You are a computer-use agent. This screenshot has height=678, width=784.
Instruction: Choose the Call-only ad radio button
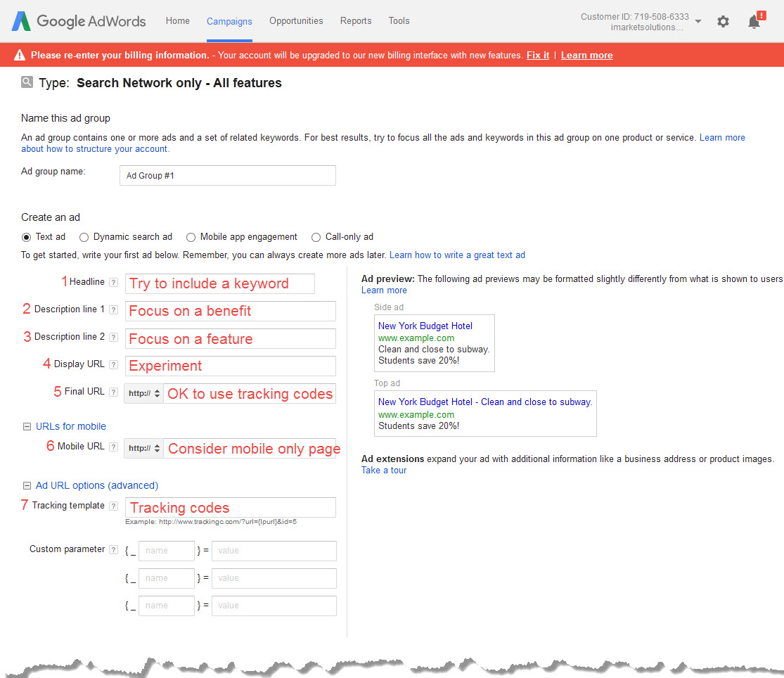(x=316, y=237)
